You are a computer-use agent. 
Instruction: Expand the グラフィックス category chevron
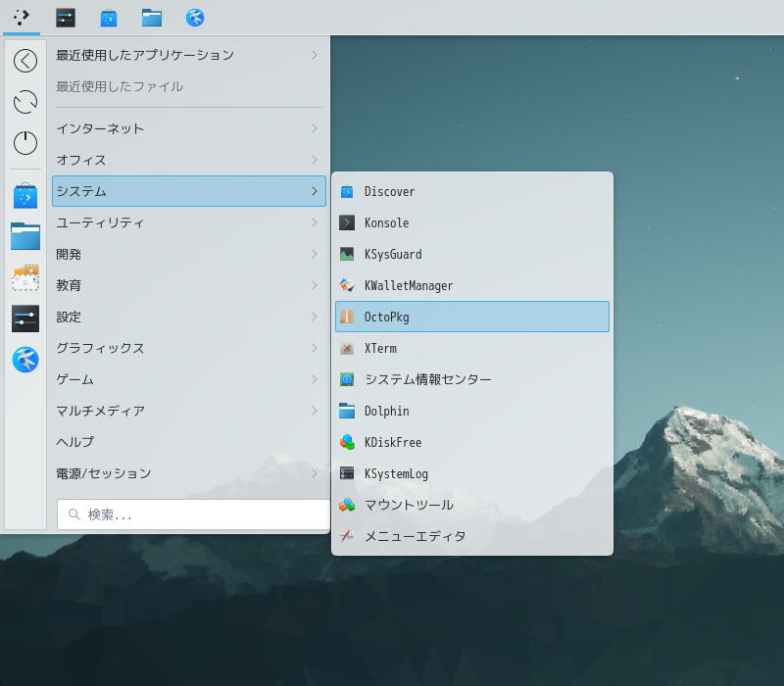[314, 348]
